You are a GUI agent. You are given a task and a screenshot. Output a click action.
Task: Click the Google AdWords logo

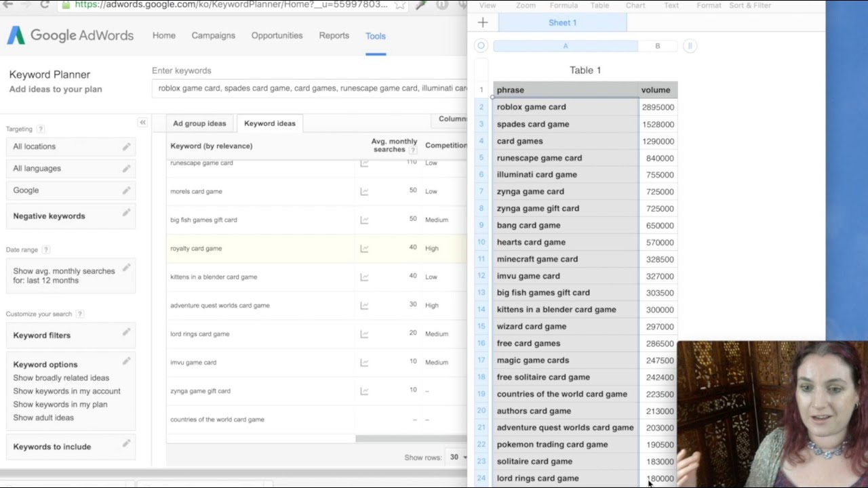click(x=71, y=35)
